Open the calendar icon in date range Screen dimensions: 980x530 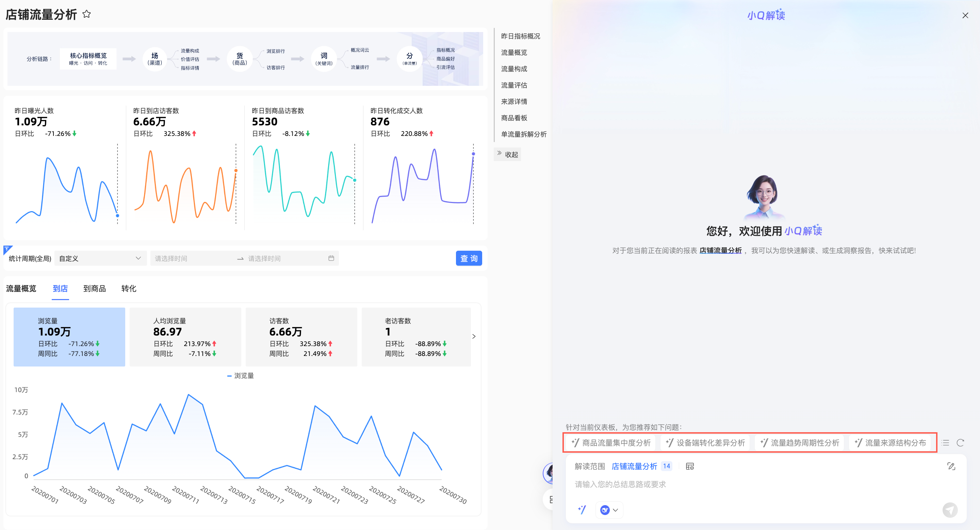point(331,258)
